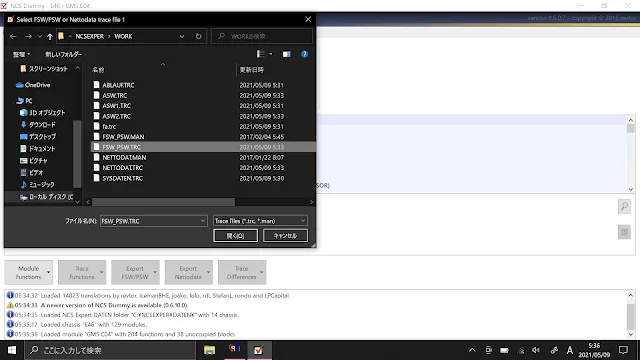Select file SYSDATEN.TRC
Image resolution: width=640 pixels, height=360 pixels.
pyautogui.click(x=122, y=178)
